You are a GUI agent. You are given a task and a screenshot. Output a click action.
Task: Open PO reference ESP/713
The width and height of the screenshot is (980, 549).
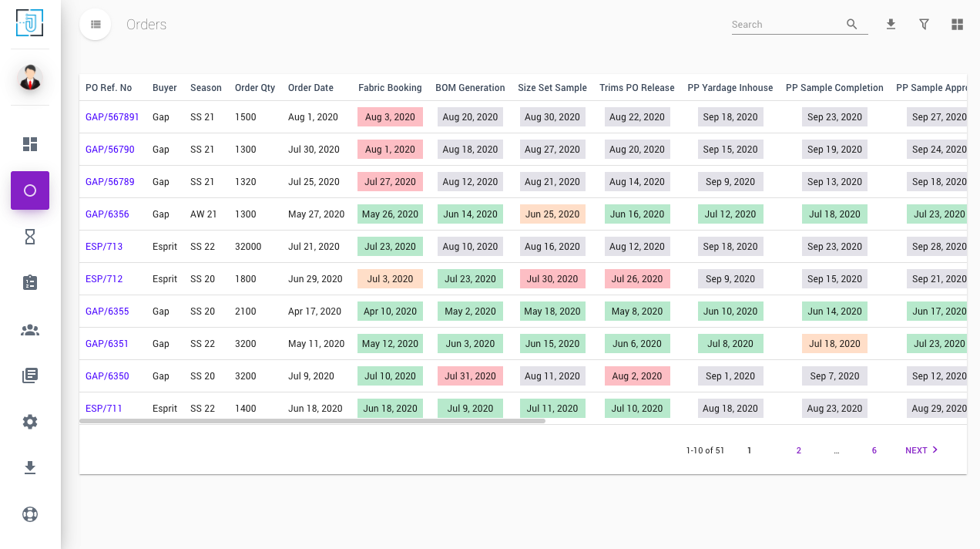coord(104,247)
